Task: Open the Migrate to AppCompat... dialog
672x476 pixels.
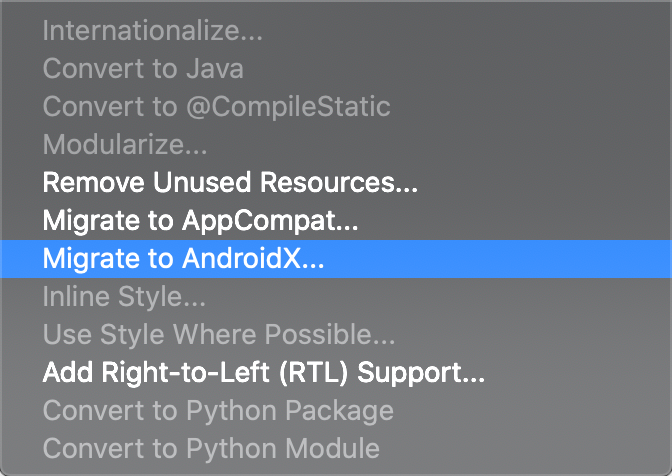Action: (x=200, y=221)
